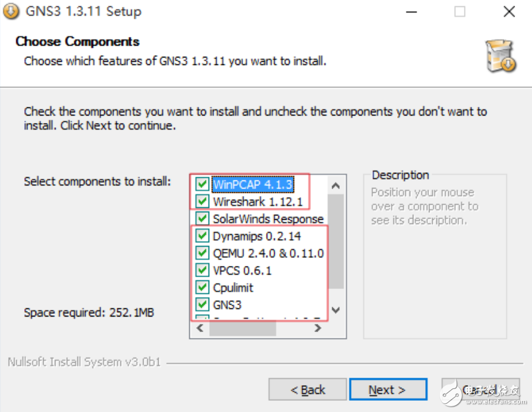
Task: Uncheck the Cpulimit component checkbox
Action: click(202, 288)
